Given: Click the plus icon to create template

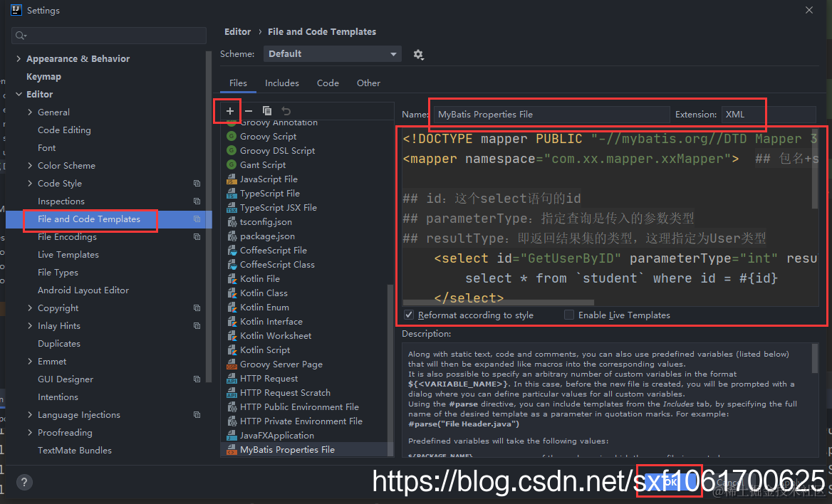Looking at the screenshot, I should (x=230, y=111).
